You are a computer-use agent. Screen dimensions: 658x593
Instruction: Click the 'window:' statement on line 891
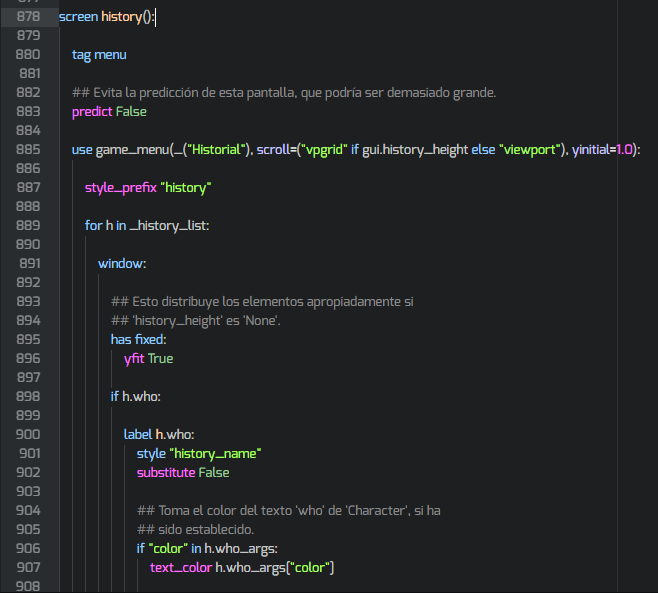tap(122, 263)
